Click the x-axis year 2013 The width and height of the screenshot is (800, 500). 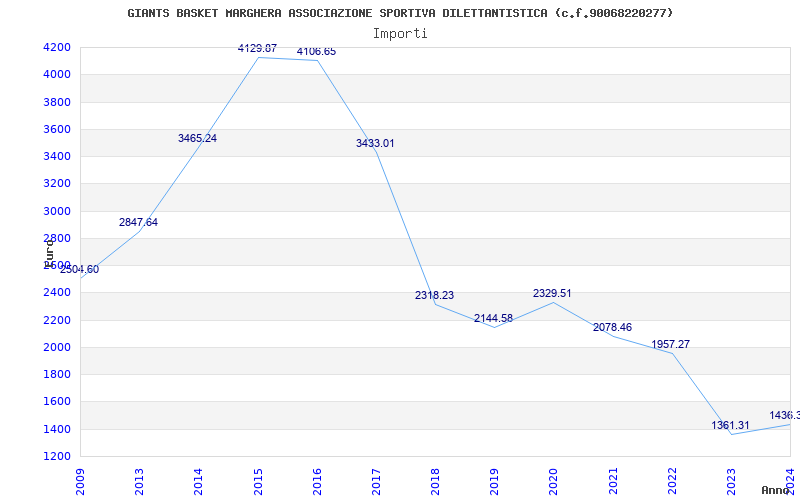click(139, 482)
